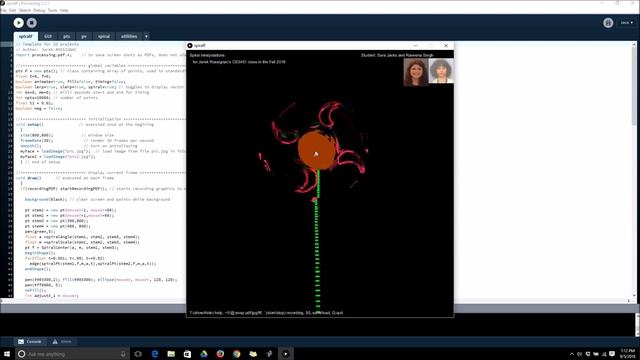Click the 'noFill();' code line
The image size is (640, 360).
tap(36, 290)
